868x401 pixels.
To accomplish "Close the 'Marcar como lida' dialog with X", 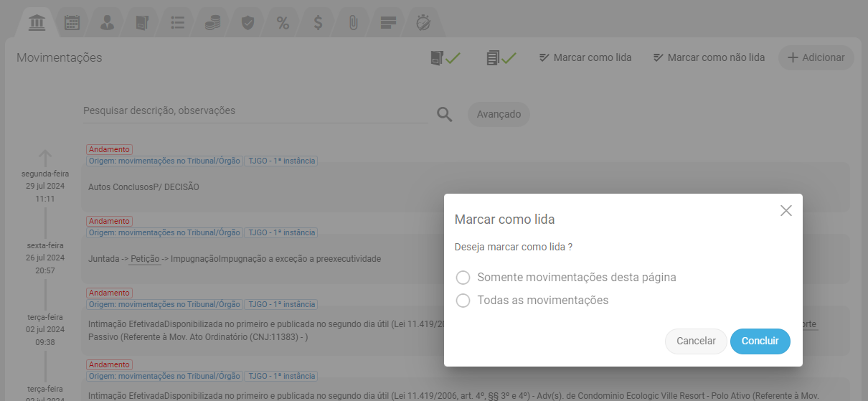I will (x=786, y=211).
